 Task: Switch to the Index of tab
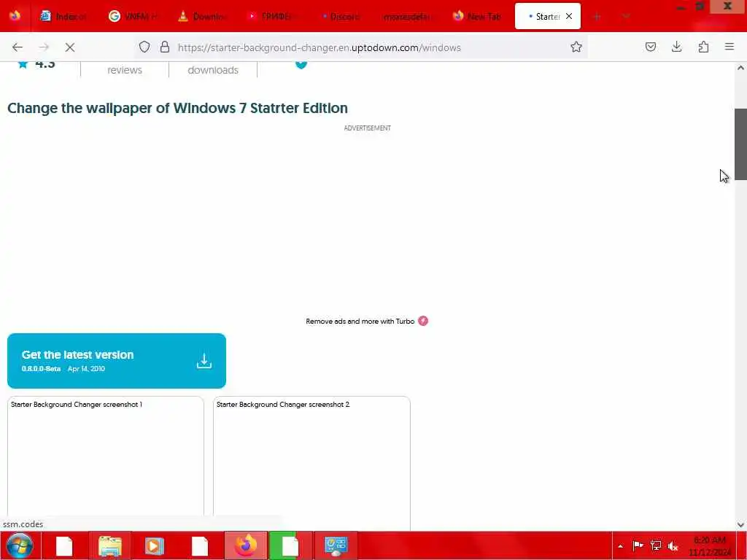(64, 17)
